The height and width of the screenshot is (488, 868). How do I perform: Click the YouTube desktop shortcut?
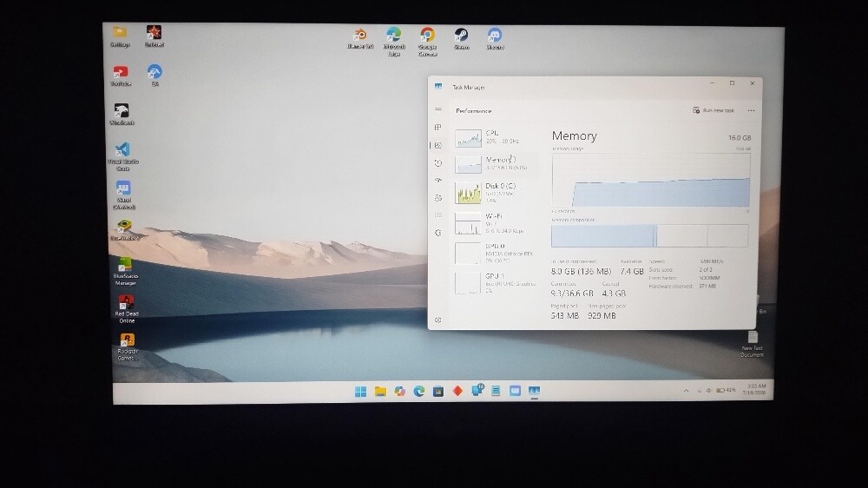(121, 76)
